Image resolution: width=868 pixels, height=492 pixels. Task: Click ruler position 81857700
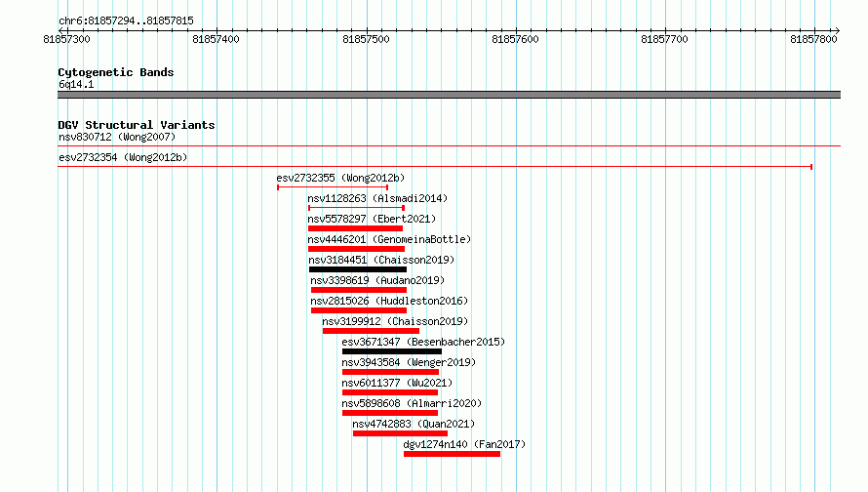tap(664, 39)
